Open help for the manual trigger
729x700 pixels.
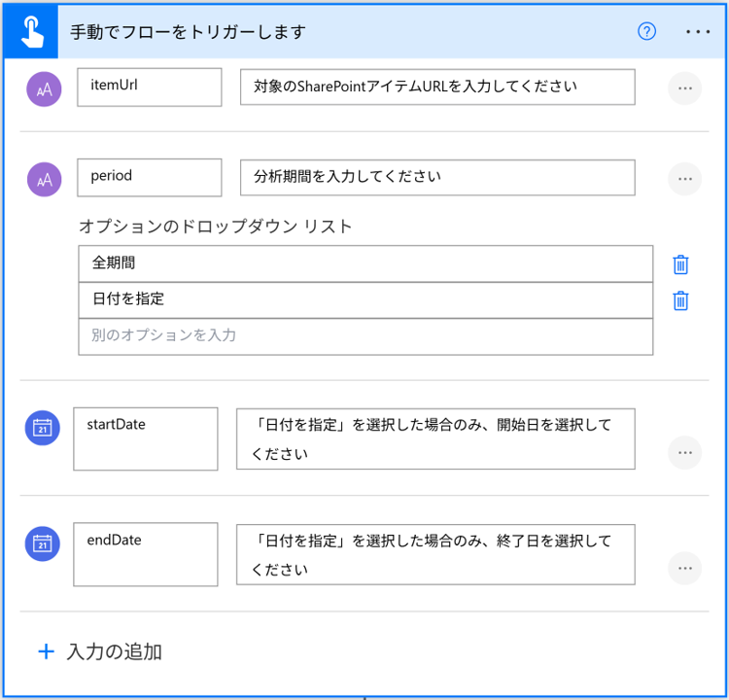point(647,31)
